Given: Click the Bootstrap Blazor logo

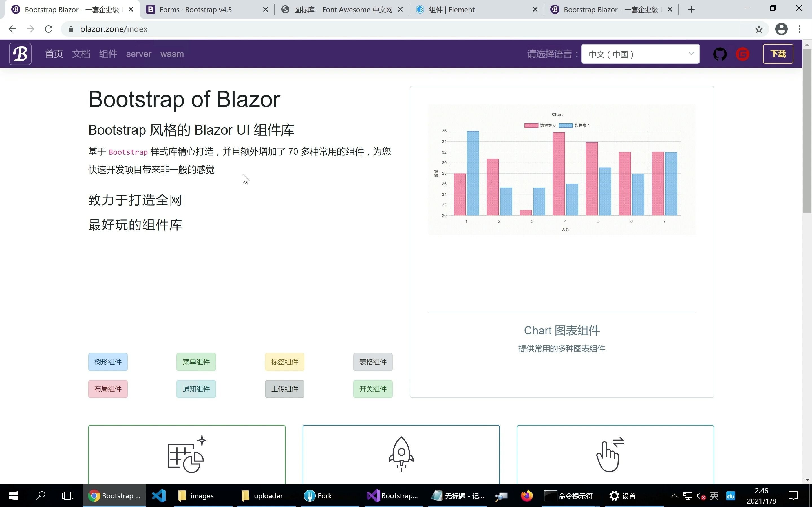Looking at the screenshot, I should (x=20, y=54).
